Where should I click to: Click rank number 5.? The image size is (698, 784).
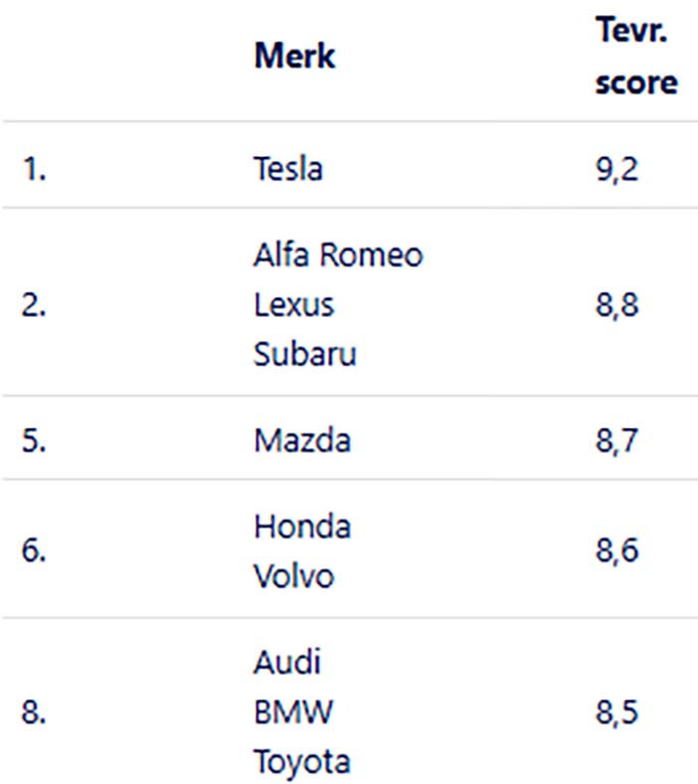34,439
